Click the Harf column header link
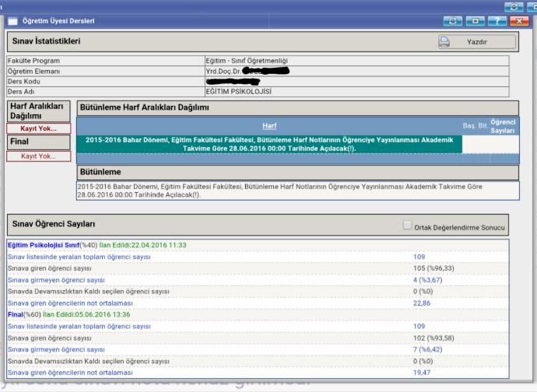This screenshot has height=392, width=537. point(269,126)
